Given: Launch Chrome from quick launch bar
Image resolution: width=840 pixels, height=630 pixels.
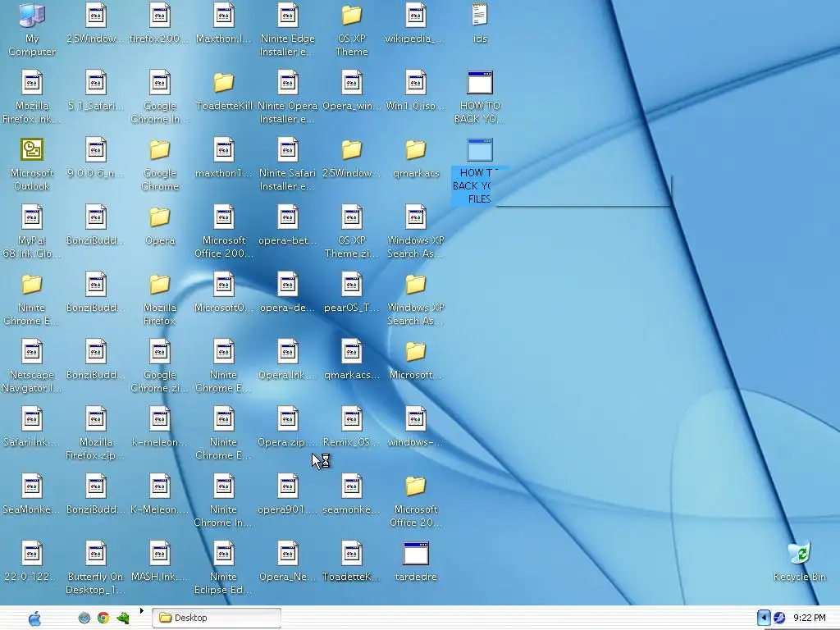Looking at the screenshot, I should [103, 618].
